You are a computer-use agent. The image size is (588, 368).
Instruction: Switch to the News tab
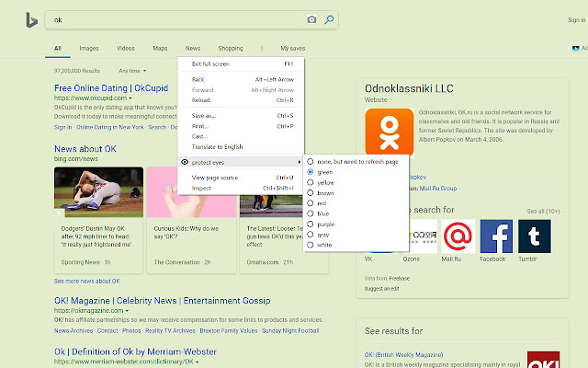point(193,49)
